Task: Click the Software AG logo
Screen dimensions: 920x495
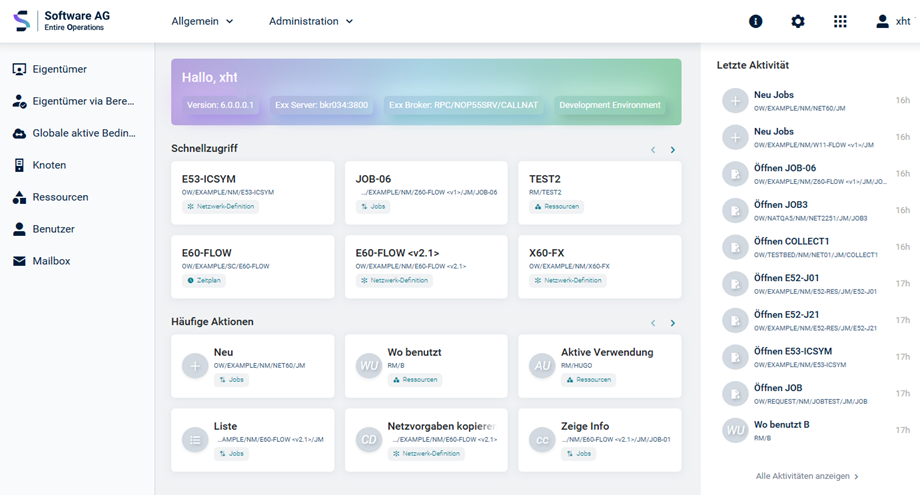Action: [x=62, y=21]
